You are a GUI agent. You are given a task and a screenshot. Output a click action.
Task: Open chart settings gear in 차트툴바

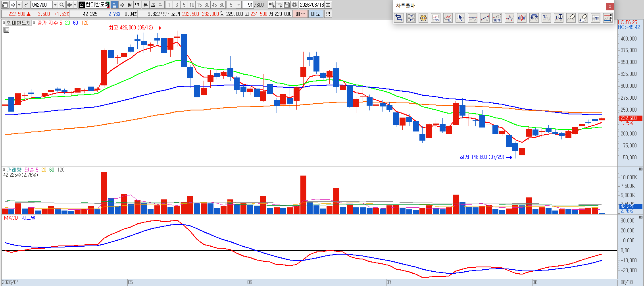click(423, 18)
